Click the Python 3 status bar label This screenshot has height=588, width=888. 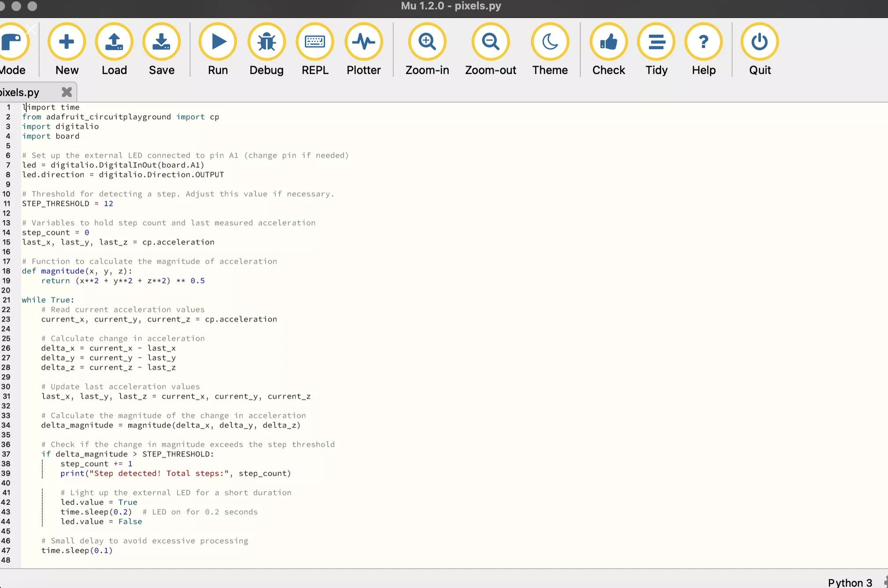(x=850, y=582)
